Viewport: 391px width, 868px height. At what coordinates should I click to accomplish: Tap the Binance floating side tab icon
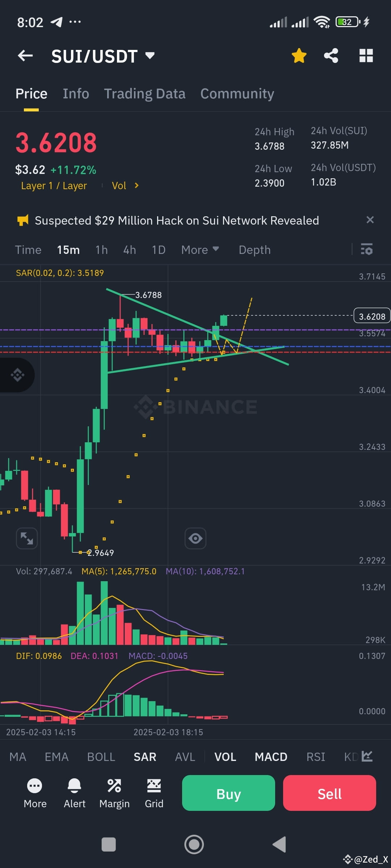17,375
